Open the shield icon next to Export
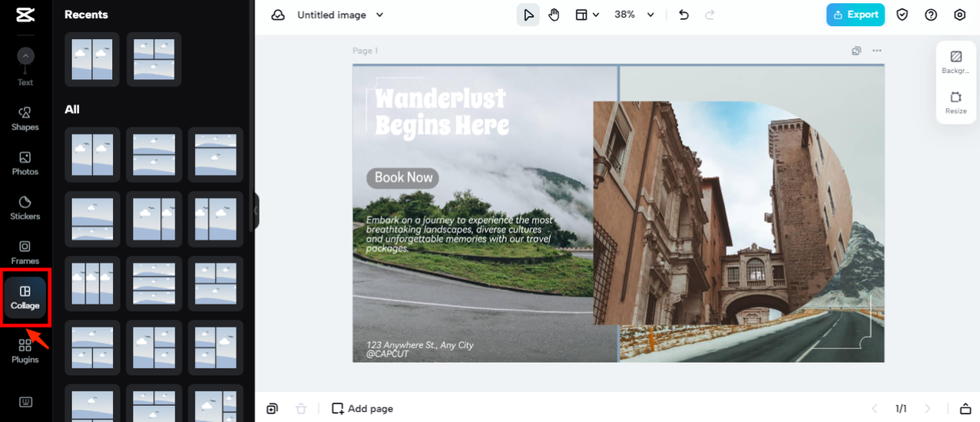The image size is (980, 422). 902,15
